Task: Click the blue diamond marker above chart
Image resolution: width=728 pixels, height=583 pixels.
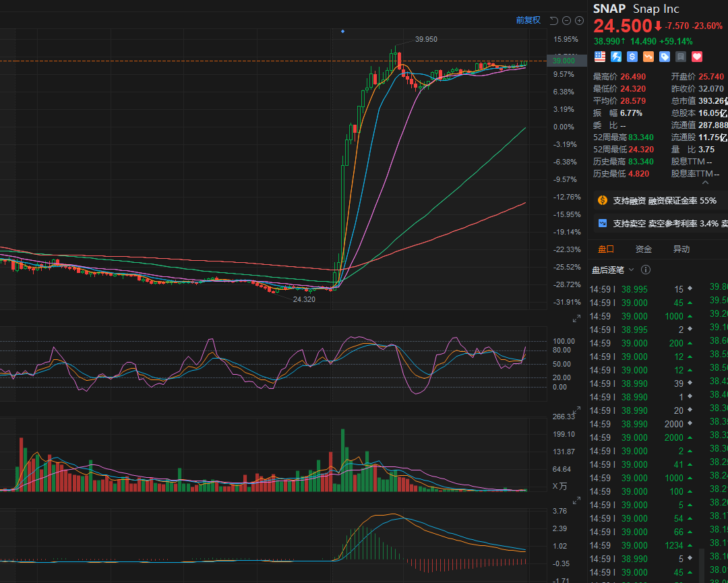Action: [x=342, y=32]
